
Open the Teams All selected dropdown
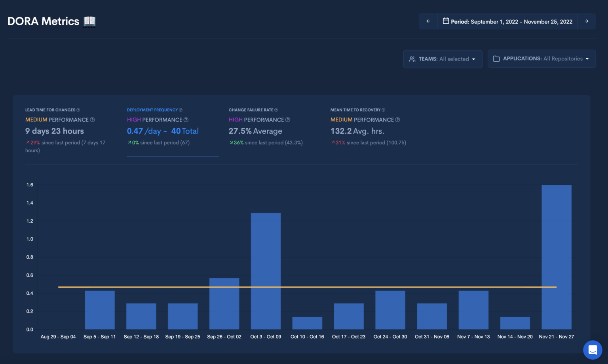pos(443,59)
